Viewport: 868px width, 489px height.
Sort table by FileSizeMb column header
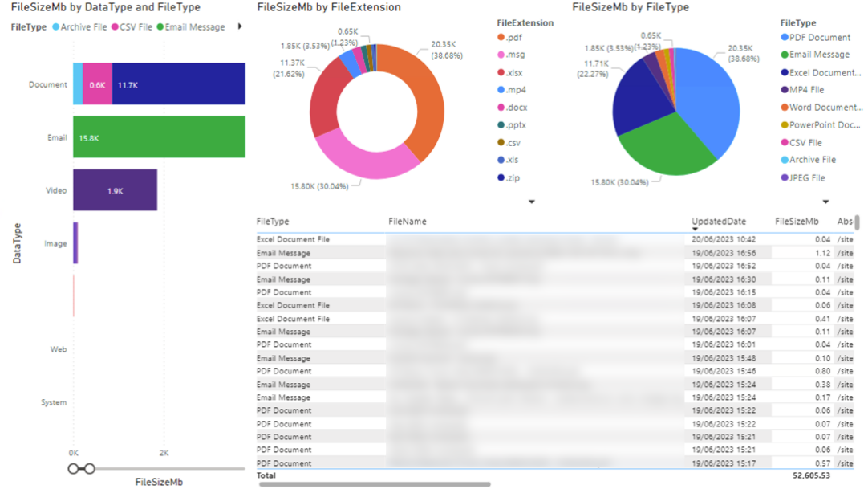(x=797, y=221)
